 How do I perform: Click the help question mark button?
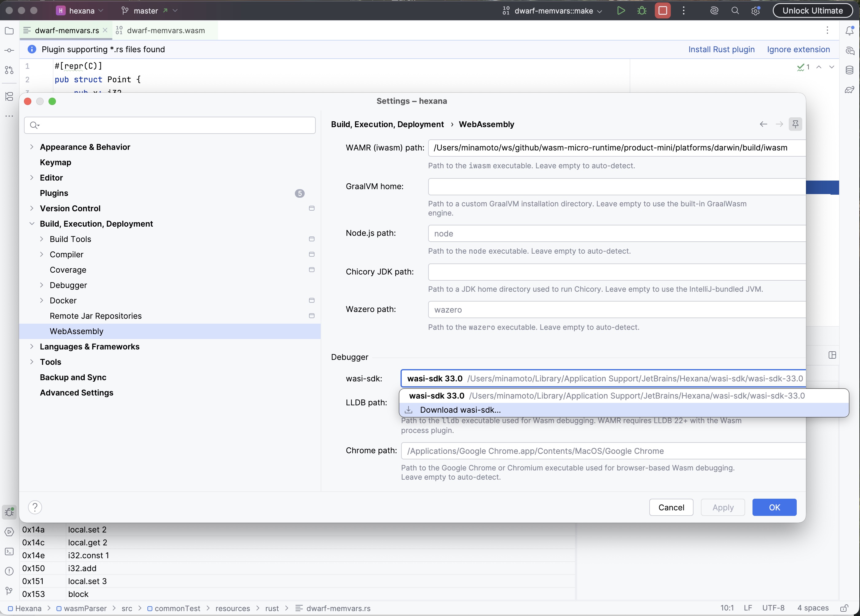pos(35,507)
